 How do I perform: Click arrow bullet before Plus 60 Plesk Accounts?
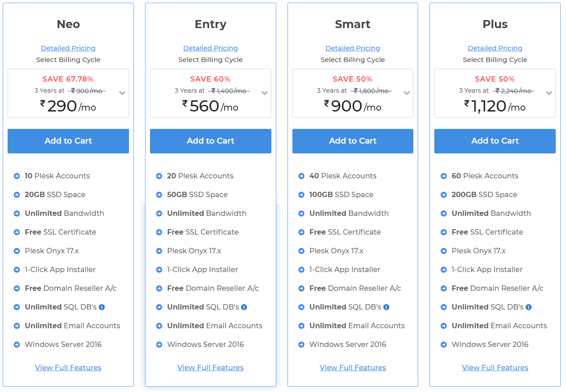pos(444,176)
